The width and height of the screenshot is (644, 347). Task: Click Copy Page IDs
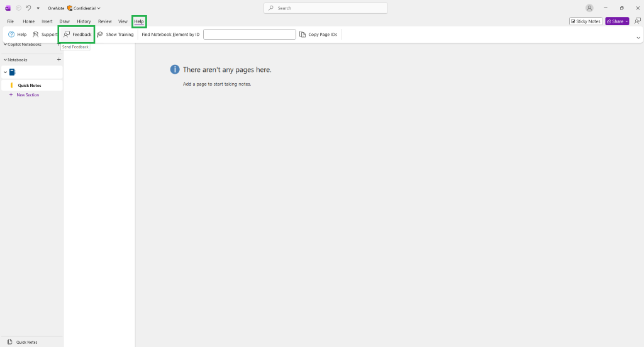(318, 35)
